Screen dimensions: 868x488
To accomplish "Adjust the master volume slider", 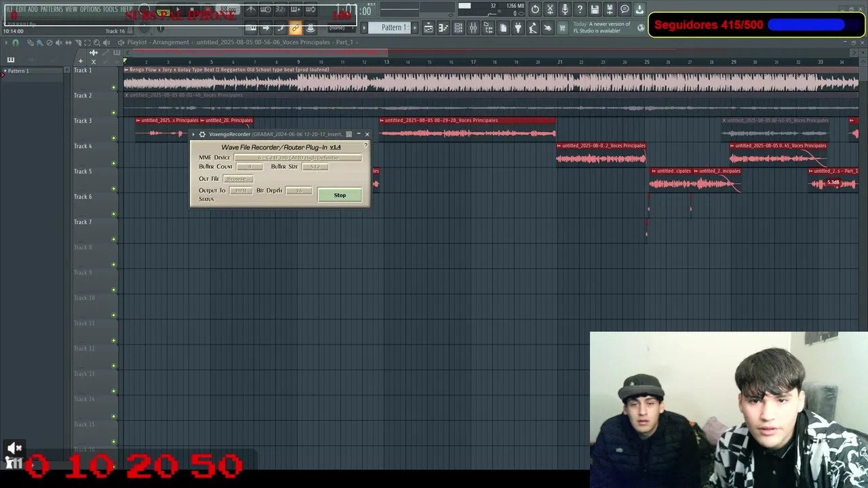I will (144, 9).
